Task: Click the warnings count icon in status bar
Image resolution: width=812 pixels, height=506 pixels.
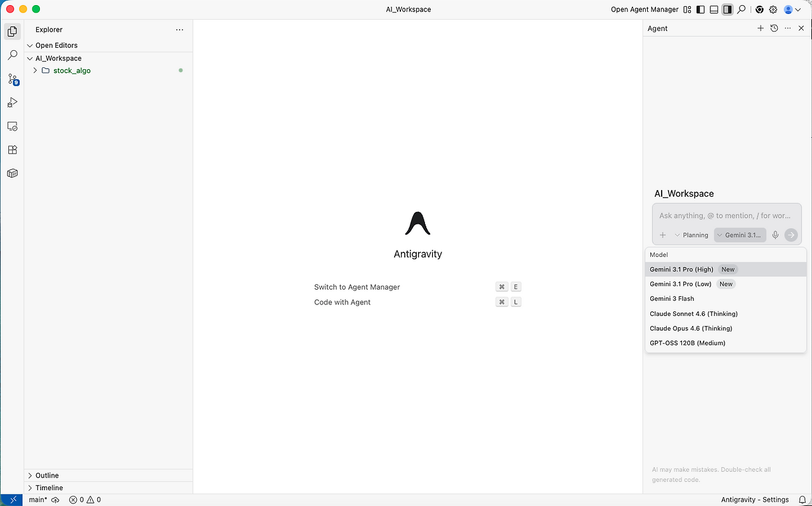Action: point(90,500)
